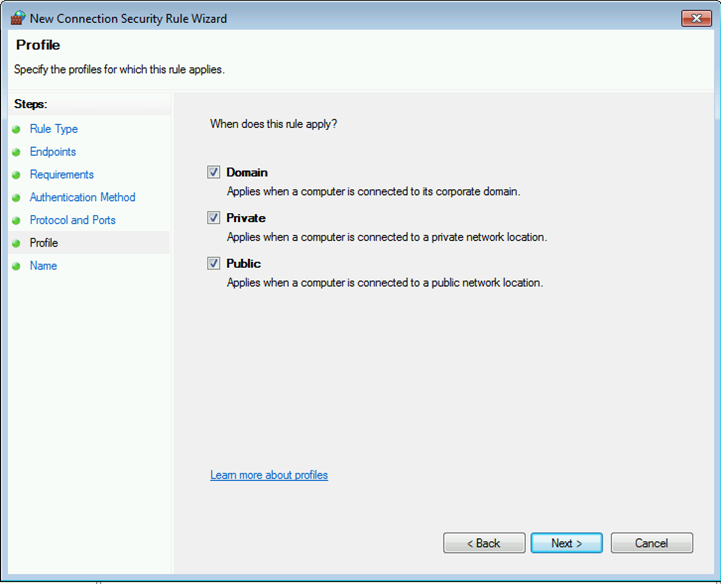Select Authentication Method step
The image size is (721, 584).
click(82, 198)
